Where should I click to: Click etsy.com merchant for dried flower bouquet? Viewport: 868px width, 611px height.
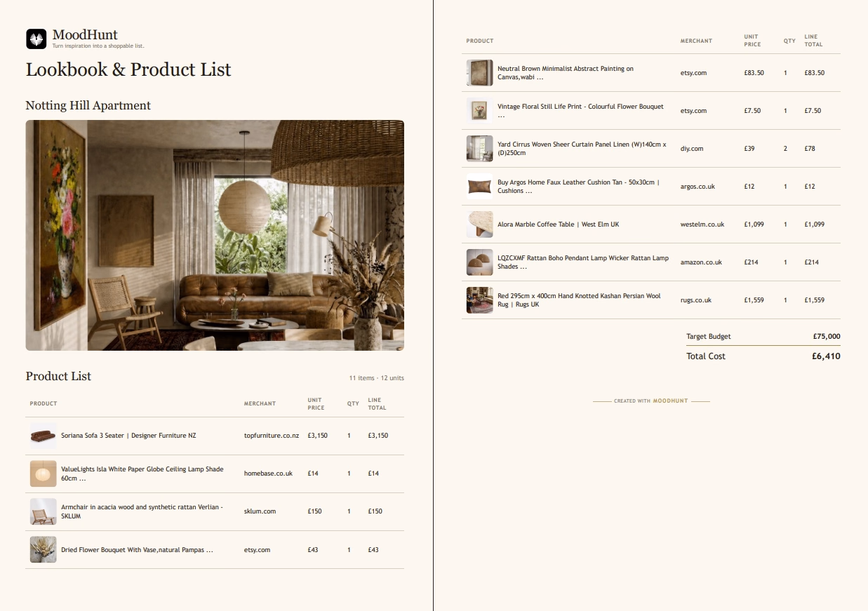[x=257, y=550]
